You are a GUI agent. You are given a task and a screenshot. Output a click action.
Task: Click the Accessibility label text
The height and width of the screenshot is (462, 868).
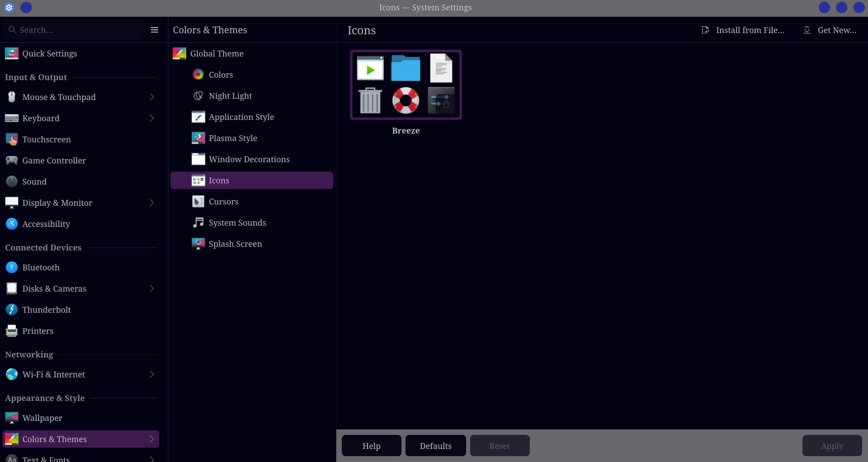pyautogui.click(x=46, y=224)
